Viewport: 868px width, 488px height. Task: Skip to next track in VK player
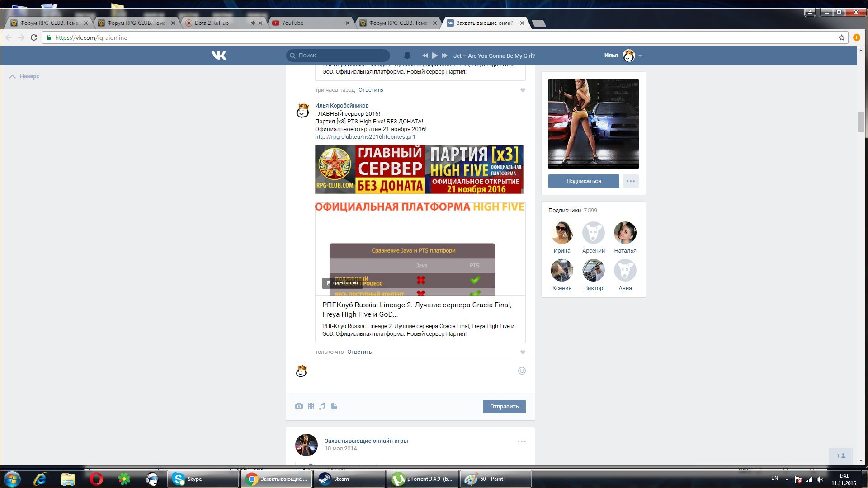pyautogui.click(x=444, y=56)
